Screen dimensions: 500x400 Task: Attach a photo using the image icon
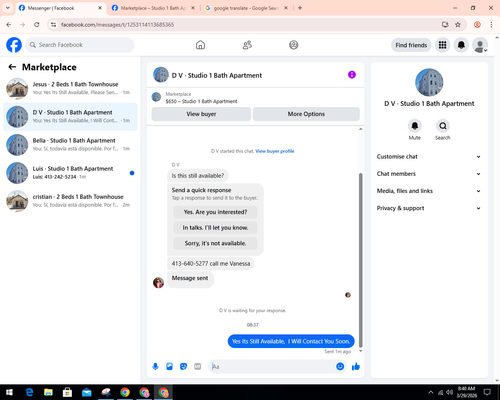169,367
